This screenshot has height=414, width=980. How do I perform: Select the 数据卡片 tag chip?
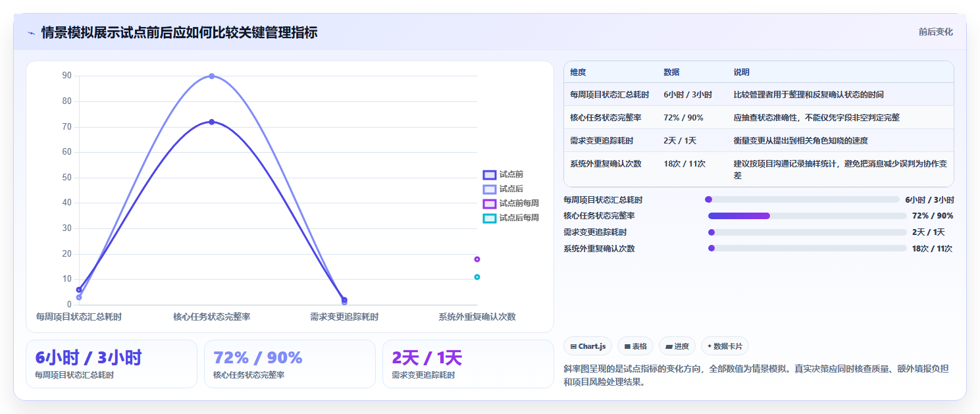click(x=725, y=346)
